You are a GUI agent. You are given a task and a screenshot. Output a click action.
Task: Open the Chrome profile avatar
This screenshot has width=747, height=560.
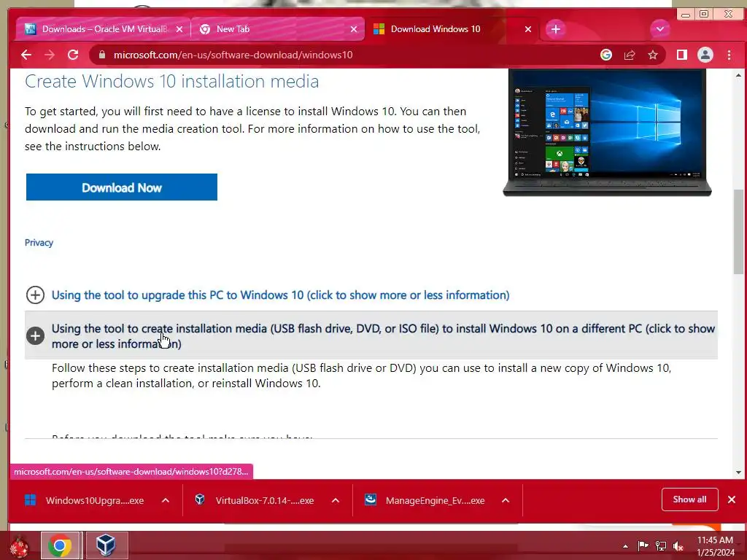705,55
